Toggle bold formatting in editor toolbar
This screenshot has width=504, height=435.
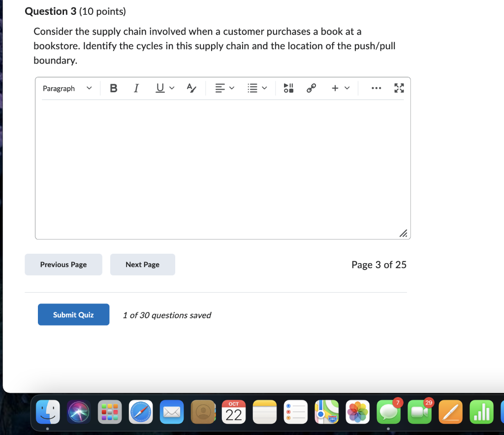pyautogui.click(x=114, y=88)
